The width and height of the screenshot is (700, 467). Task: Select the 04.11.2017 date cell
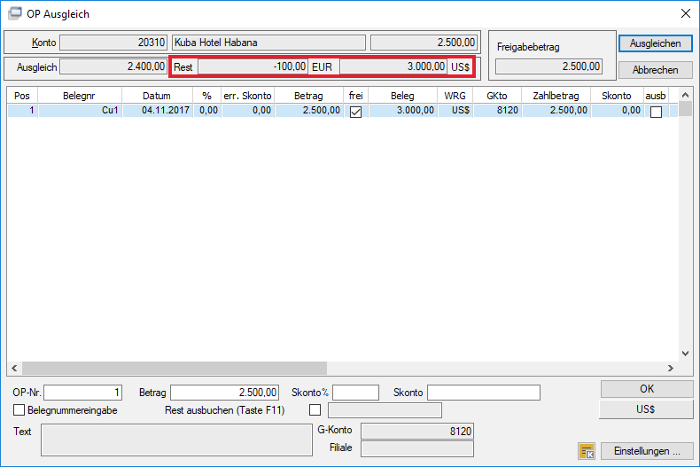(x=157, y=110)
